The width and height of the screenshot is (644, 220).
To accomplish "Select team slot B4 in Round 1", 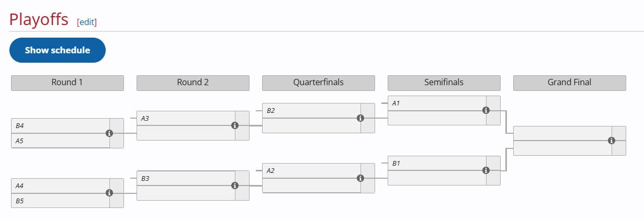I will [x=60, y=126].
